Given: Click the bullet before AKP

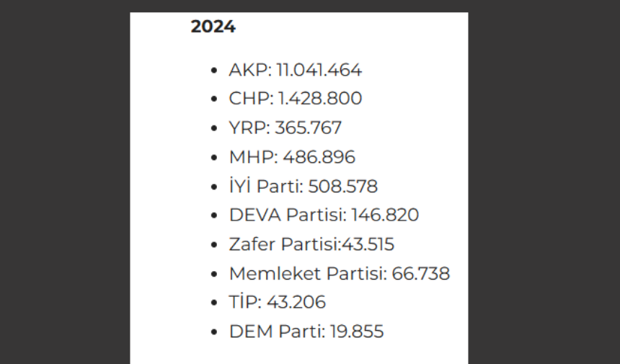Looking at the screenshot, I should pyautogui.click(x=214, y=71).
